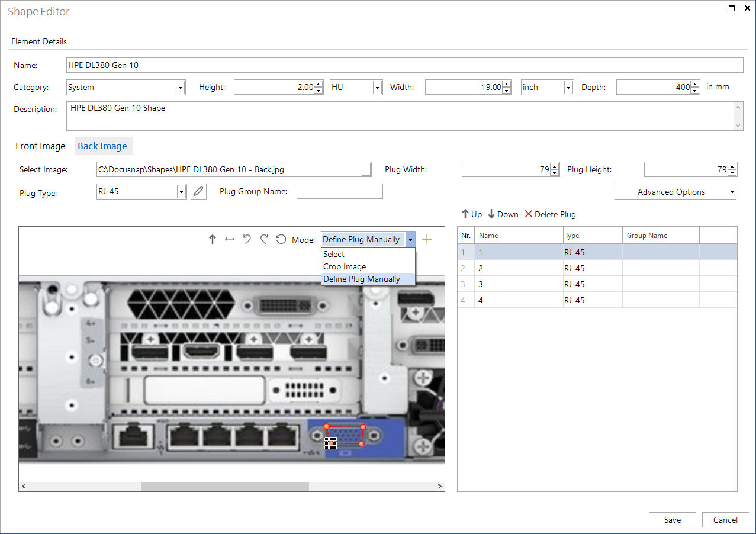The width and height of the screenshot is (756, 534).
Task: Click the browse ellipsis button for image path
Action: (366, 170)
